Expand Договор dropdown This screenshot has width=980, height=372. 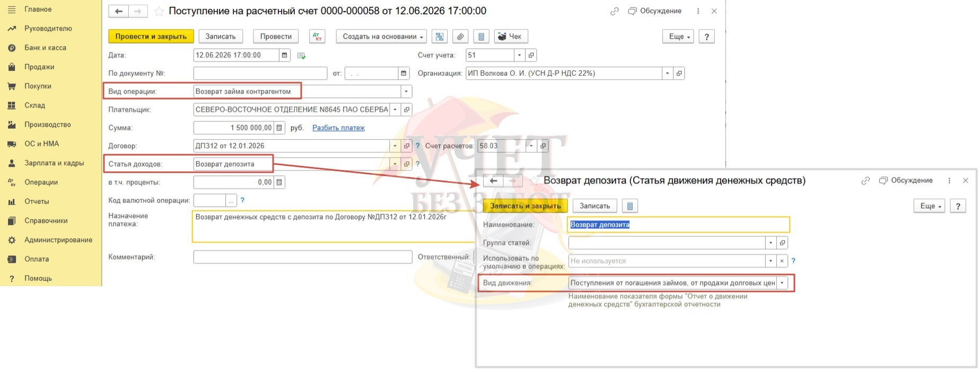pos(395,146)
